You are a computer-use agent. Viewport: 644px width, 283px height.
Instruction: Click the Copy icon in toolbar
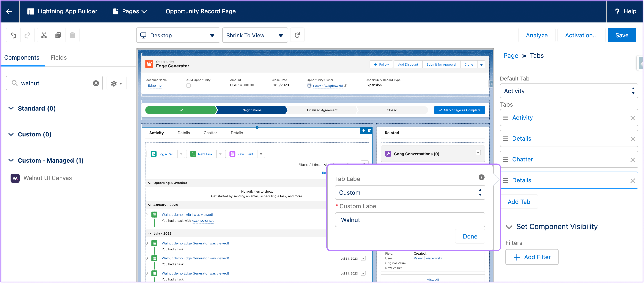tap(58, 35)
